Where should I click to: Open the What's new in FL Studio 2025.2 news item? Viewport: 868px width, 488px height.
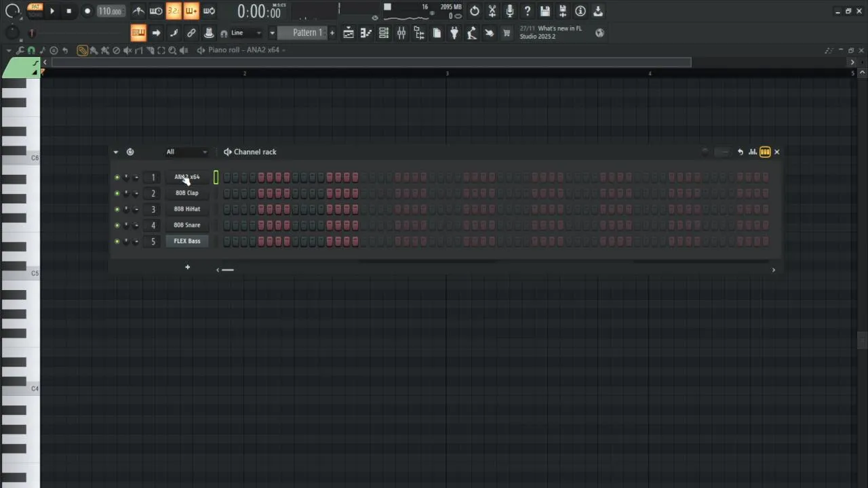point(551,33)
